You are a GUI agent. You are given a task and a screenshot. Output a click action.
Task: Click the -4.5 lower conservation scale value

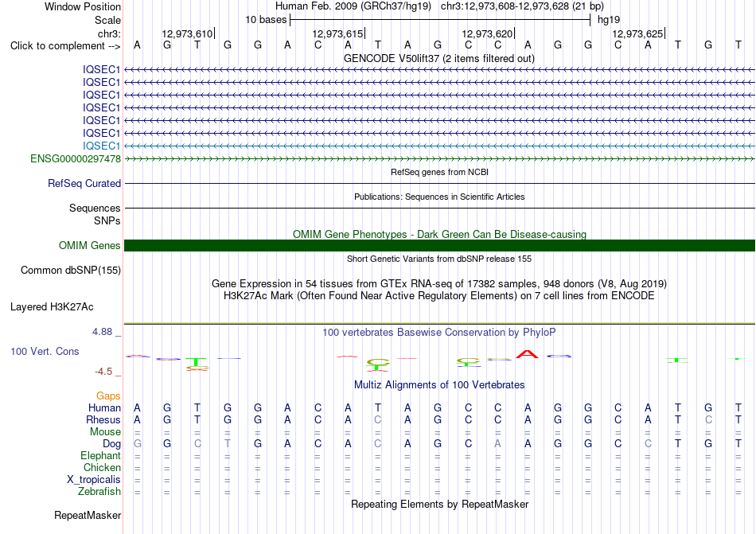click(x=103, y=371)
